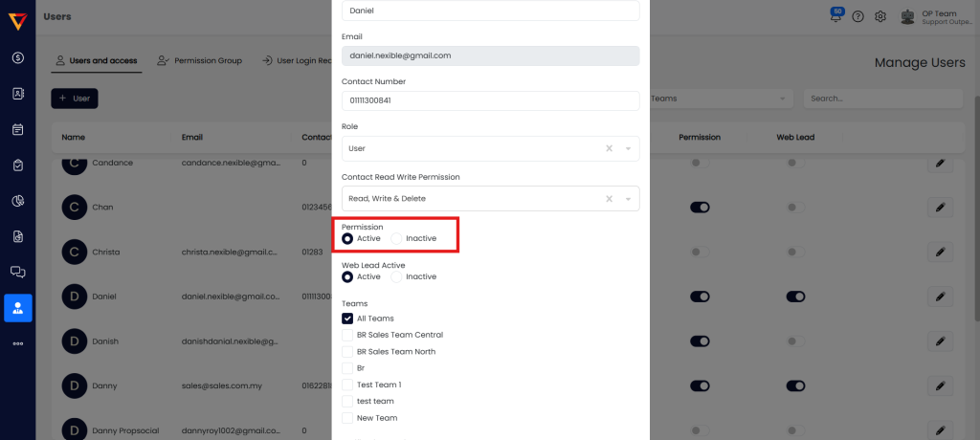This screenshot has width=980, height=440.
Task: Switch to the Permission Group tab
Action: pos(199,60)
